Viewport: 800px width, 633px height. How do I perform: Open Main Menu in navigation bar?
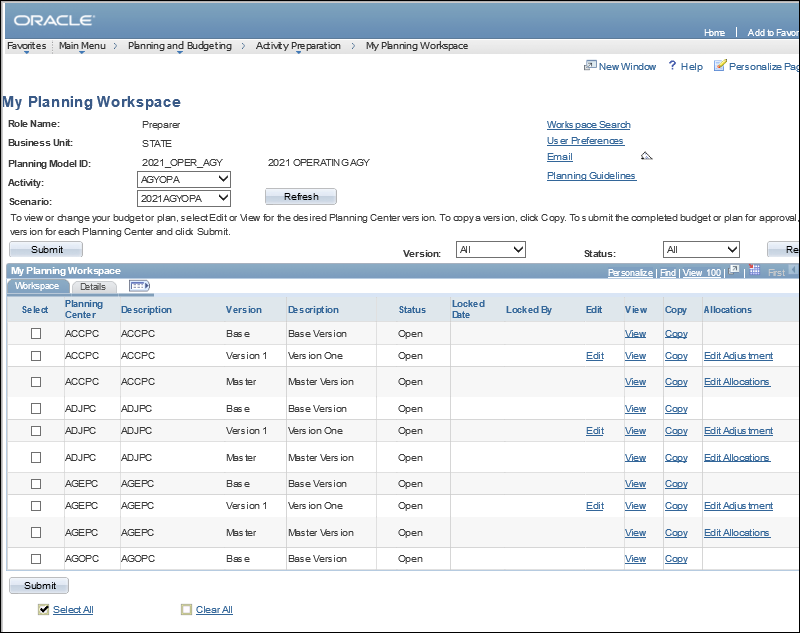(82, 46)
